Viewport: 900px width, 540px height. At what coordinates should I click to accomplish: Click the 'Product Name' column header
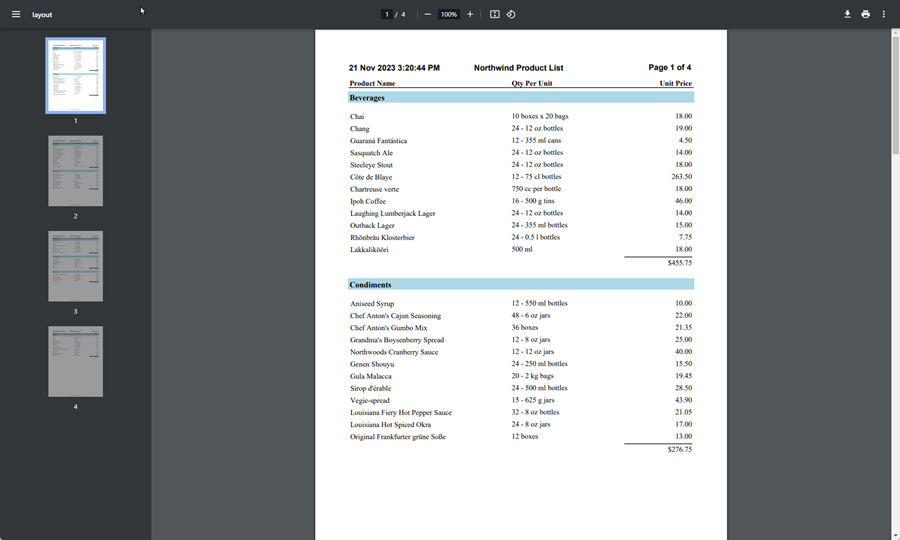(x=372, y=83)
